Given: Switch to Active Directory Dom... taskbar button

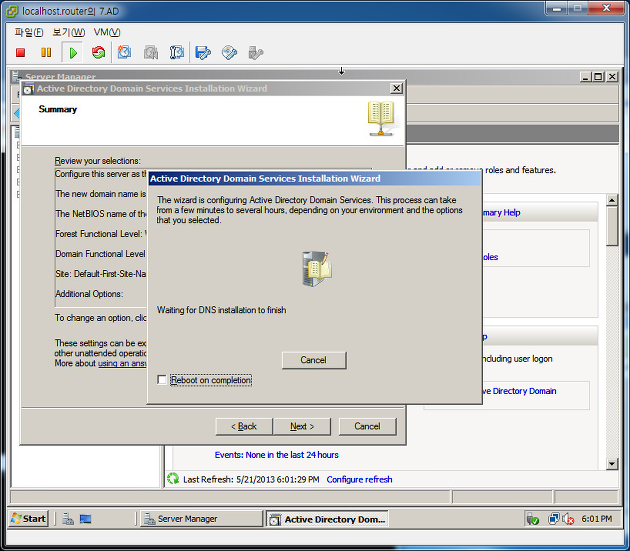Looking at the screenshot, I should click(327, 519).
